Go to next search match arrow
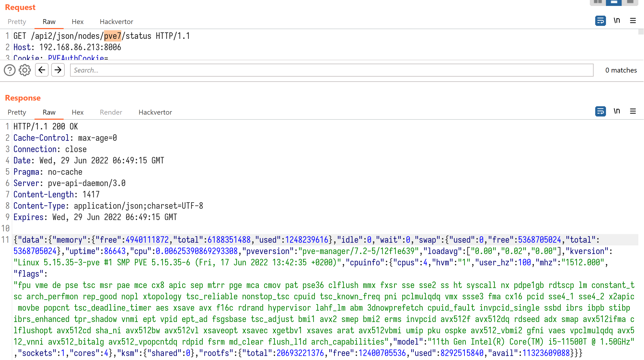 coord(58,70)
